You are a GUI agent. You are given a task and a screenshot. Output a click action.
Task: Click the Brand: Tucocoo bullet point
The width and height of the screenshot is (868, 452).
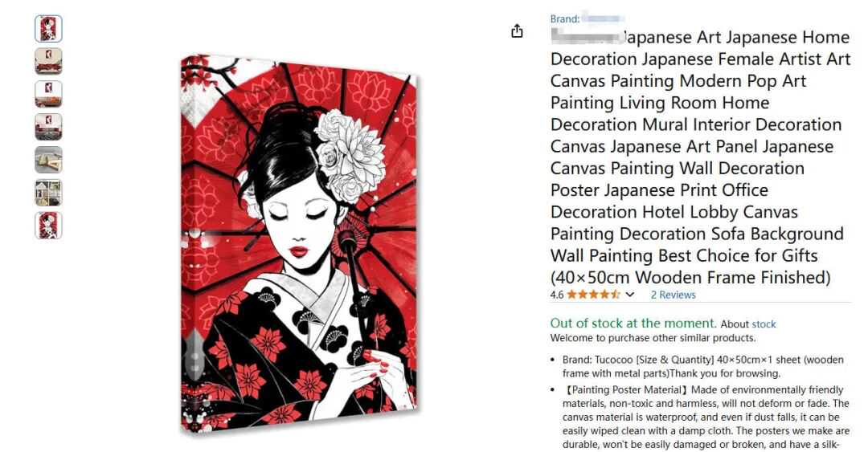703,366
